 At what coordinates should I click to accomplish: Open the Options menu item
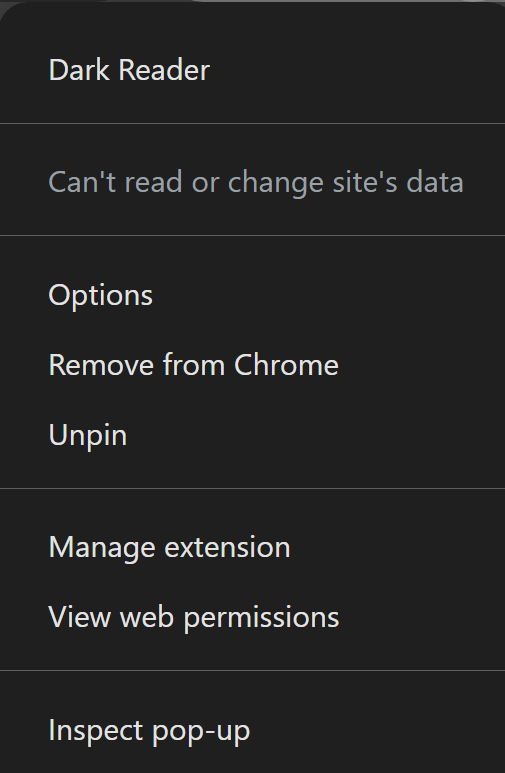point(252,295)
